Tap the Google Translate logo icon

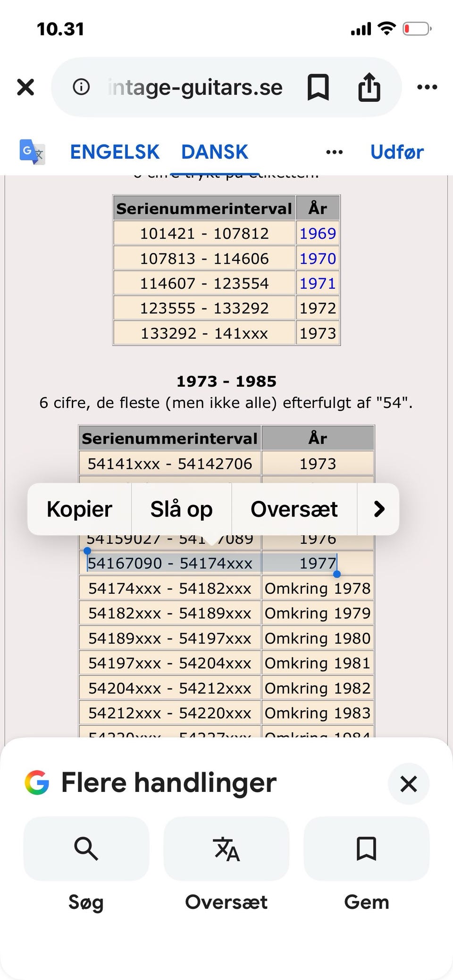point(32,152)
